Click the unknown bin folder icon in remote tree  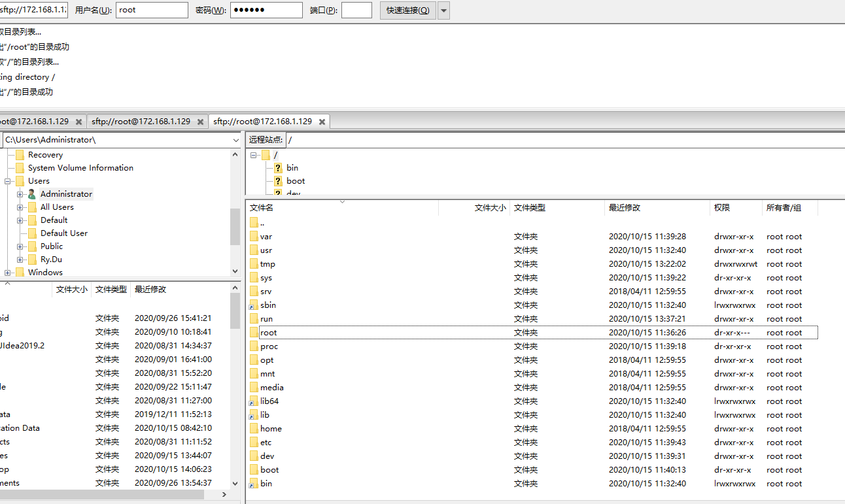point(278,168)
